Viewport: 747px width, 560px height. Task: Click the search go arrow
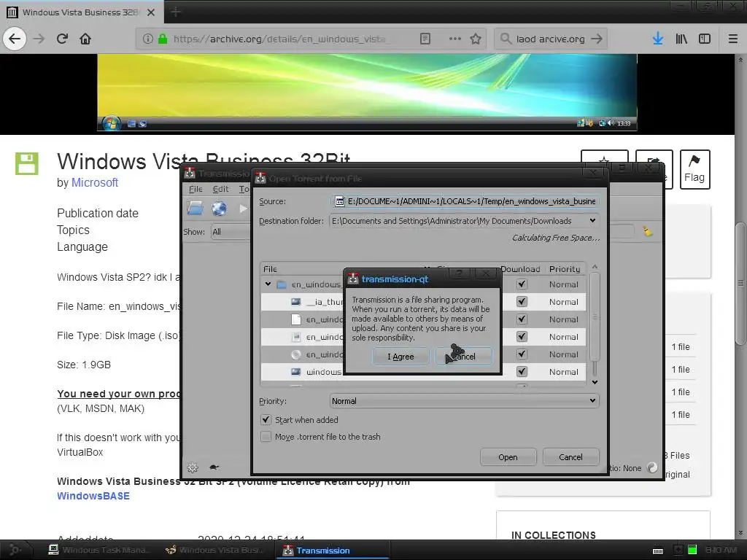click(597, 39)
